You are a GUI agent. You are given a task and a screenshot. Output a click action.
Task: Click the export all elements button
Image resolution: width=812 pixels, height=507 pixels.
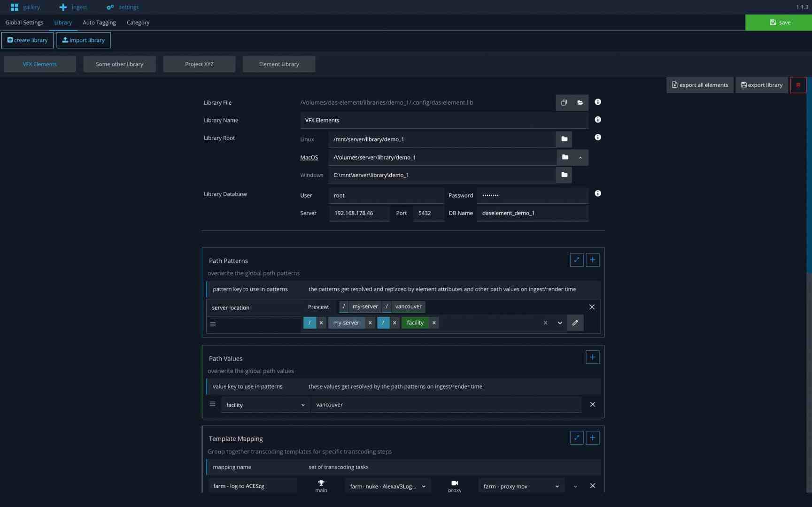click(x=699, y=85)
